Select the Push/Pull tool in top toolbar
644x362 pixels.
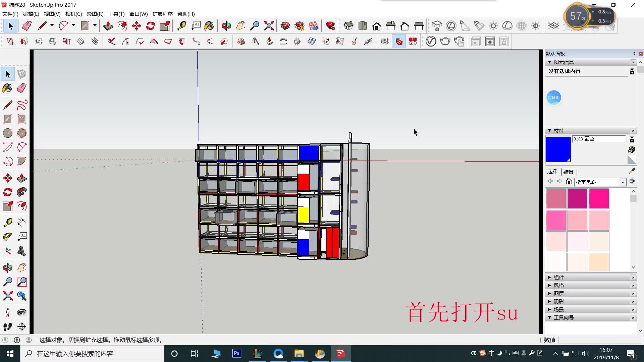click(x=108, y=26)
